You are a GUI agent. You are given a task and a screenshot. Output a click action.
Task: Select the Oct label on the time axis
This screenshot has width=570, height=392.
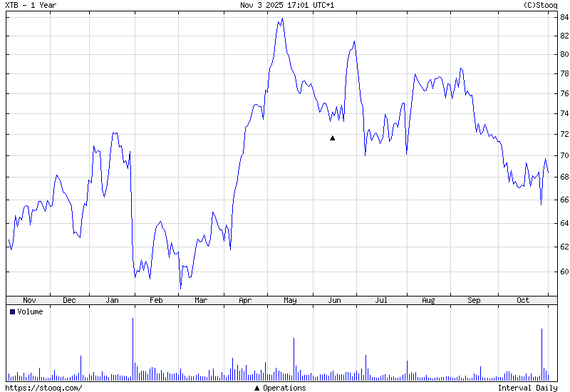tap(523, 300)
